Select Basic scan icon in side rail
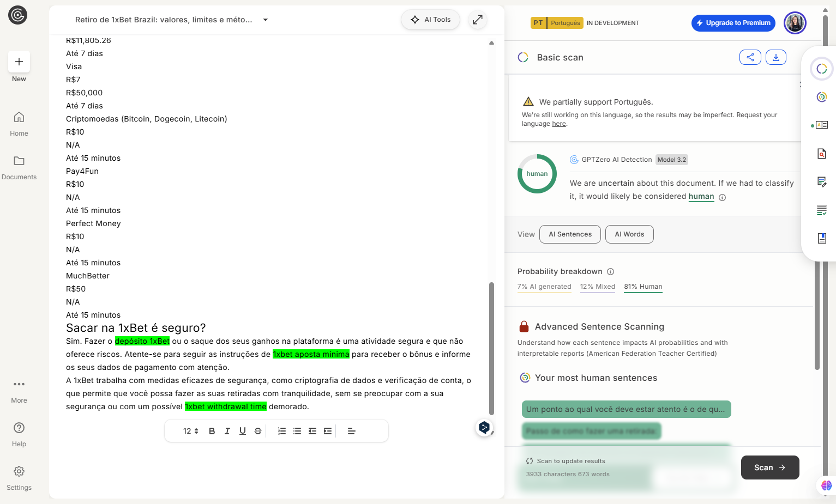836x504 pixels. 822,69
